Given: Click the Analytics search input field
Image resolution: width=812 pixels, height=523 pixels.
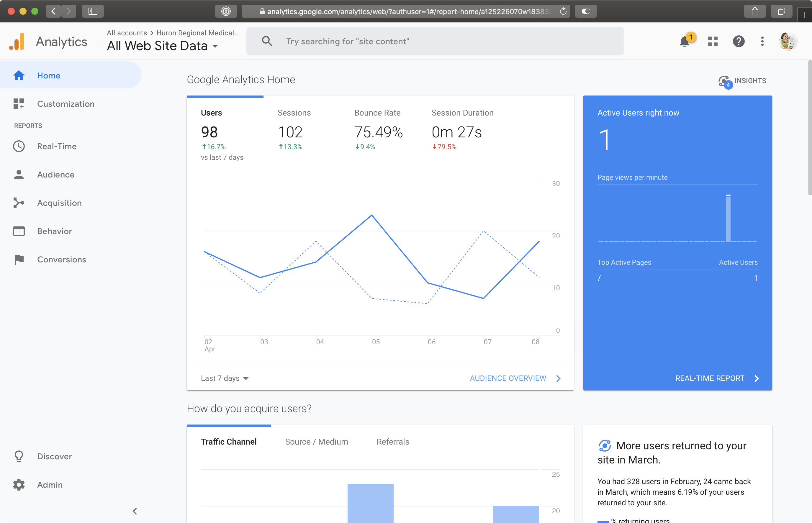Looking at the screenshot, I should click(435, 42).
